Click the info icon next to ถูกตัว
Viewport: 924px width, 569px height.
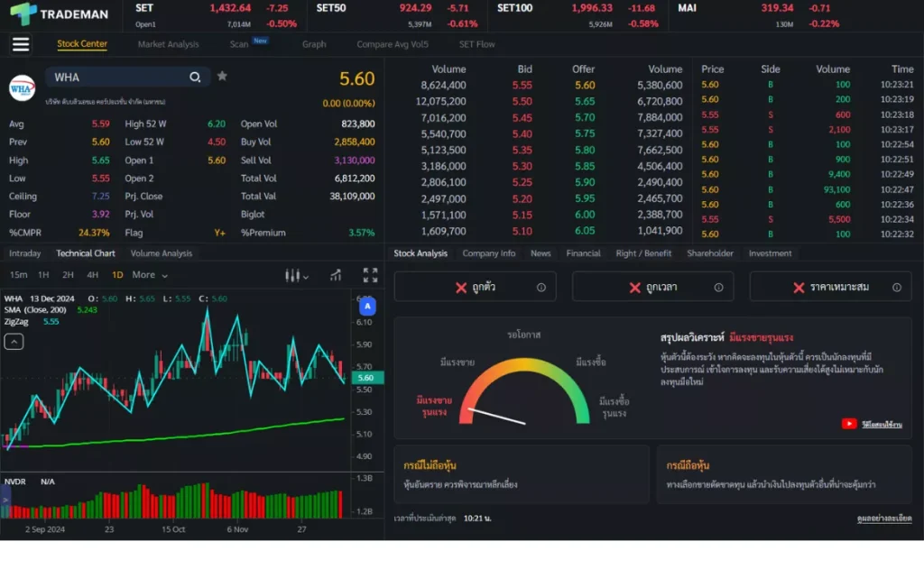pyautogui.click(x=541, y=288)
